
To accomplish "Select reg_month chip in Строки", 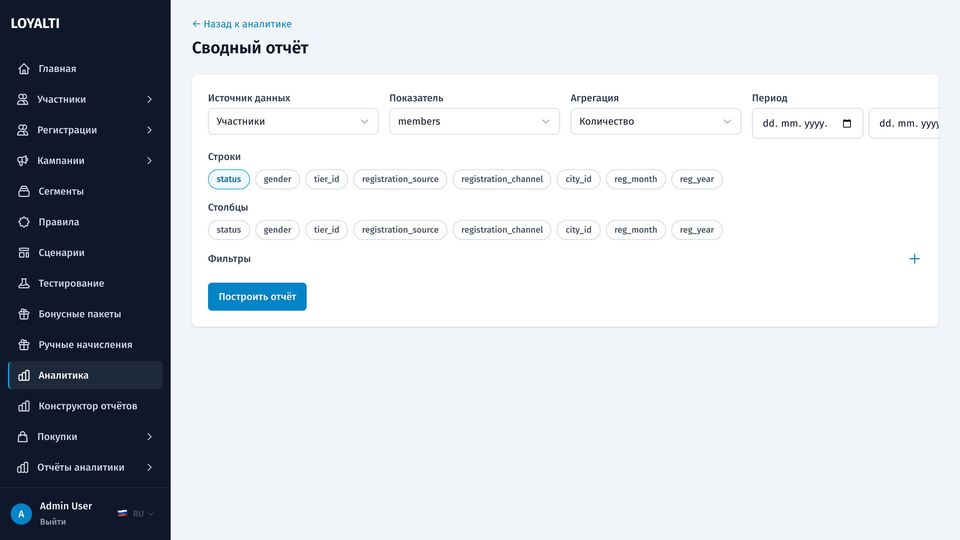I will click(636, 179).
